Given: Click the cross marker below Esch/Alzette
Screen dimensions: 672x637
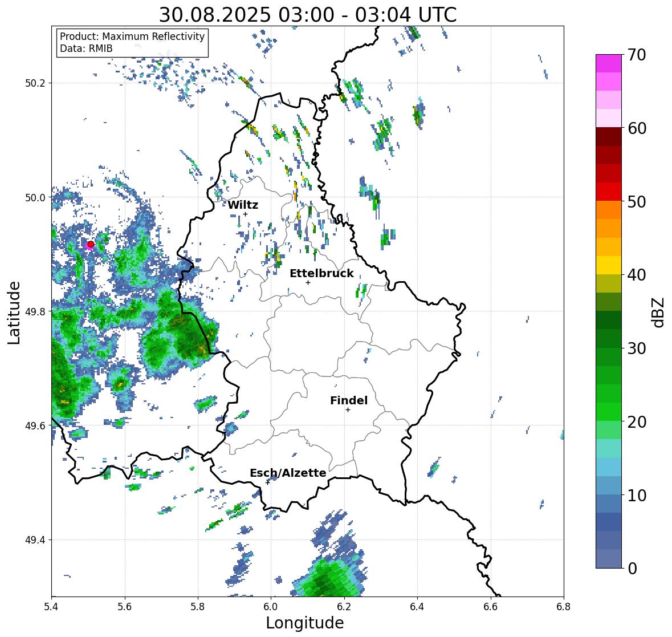Looking at the screenshot, I should coord(268,482).
